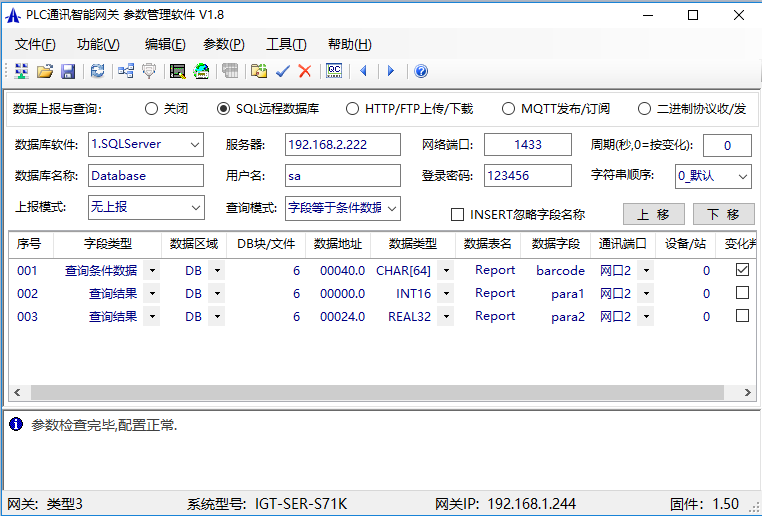Viewport: 762px width, 516px height.
Task: Click the blue help question mark icon
Action: coord(421,71)
